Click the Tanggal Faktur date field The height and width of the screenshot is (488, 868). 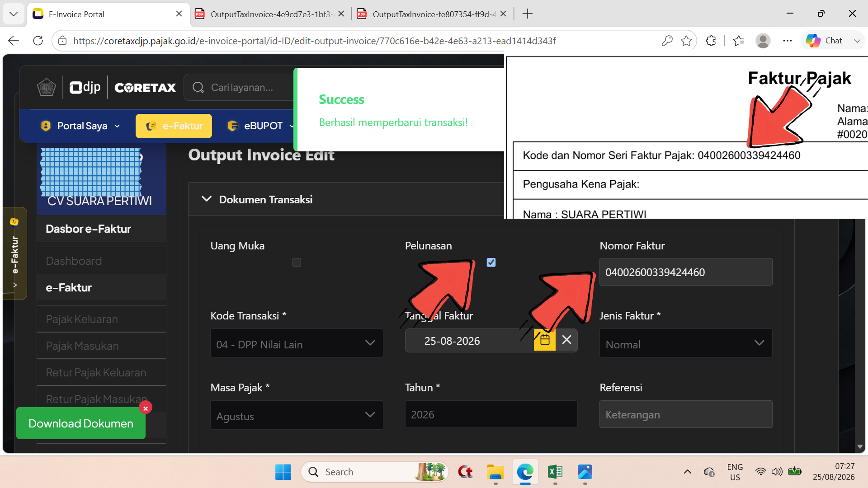[x=469, y=341]
